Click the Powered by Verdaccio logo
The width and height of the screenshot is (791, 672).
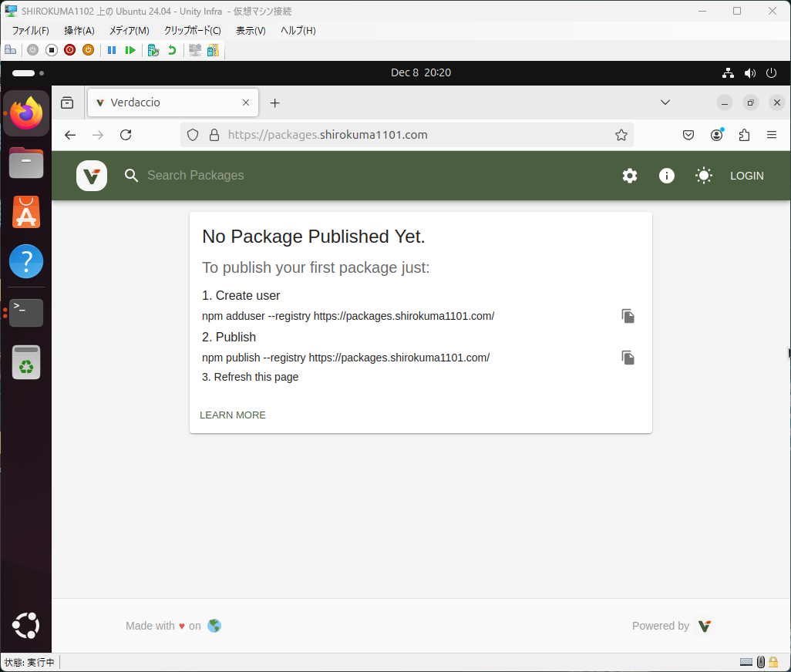(704, 626)
